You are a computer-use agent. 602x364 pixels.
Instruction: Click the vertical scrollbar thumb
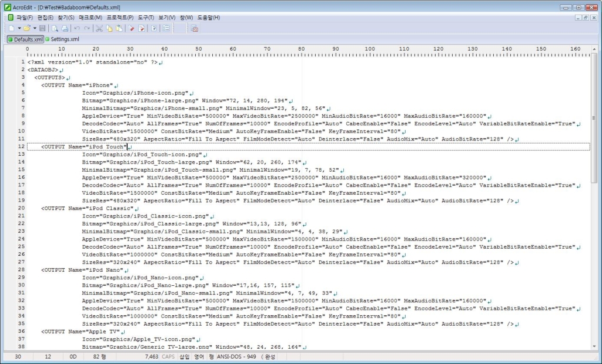click(594, 118)
